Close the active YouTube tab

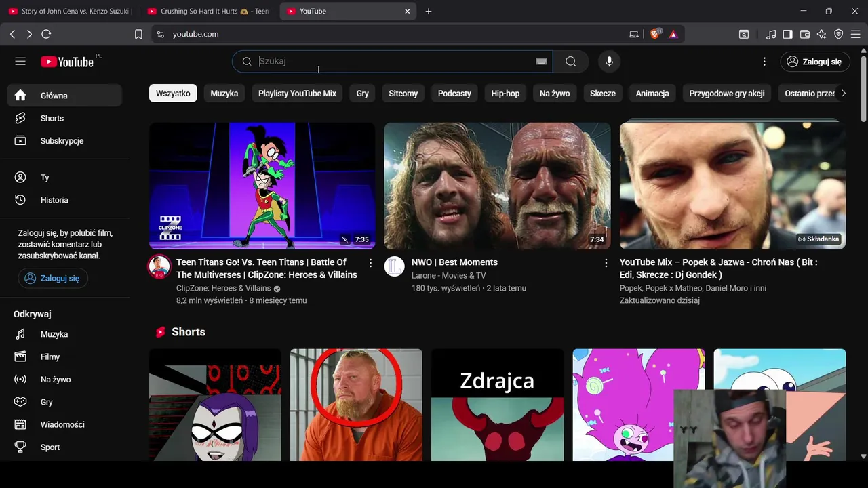pyautogui.click(x=408, y=12)
